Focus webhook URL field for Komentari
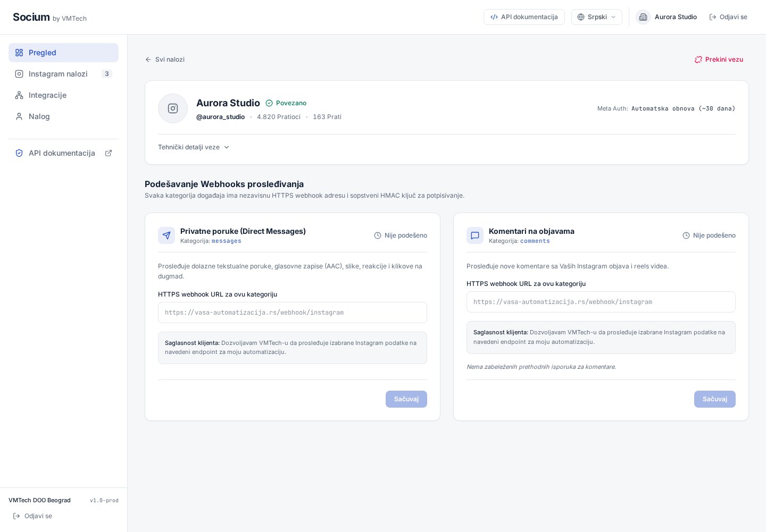The width and height of the screenshot is (766, 532). coord(601,302)
